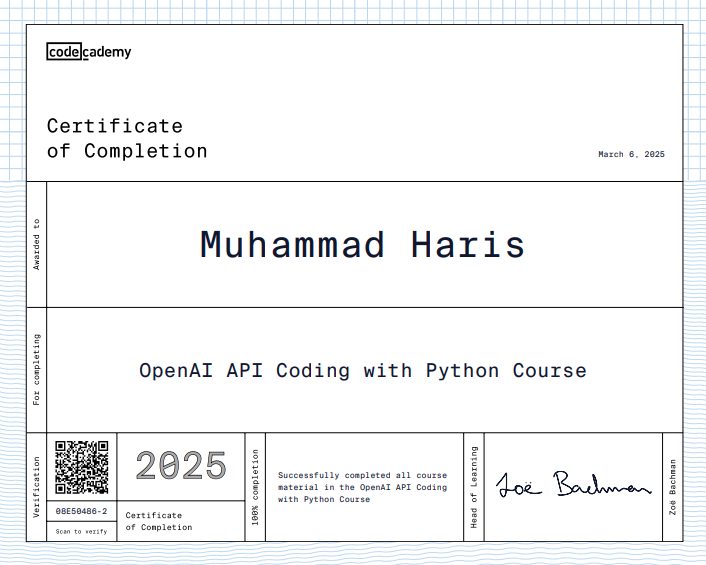Image resolution: width=706 pixels, height=565 pixels.
Task: Click the 'Verification' vertical label
Action: coord(36,487)
